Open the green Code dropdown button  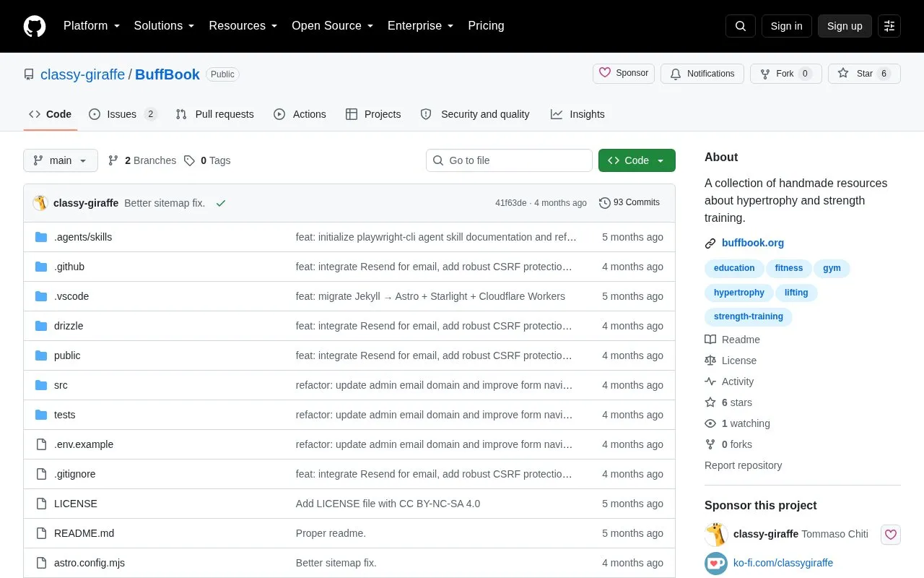click(x=637, y=160)
